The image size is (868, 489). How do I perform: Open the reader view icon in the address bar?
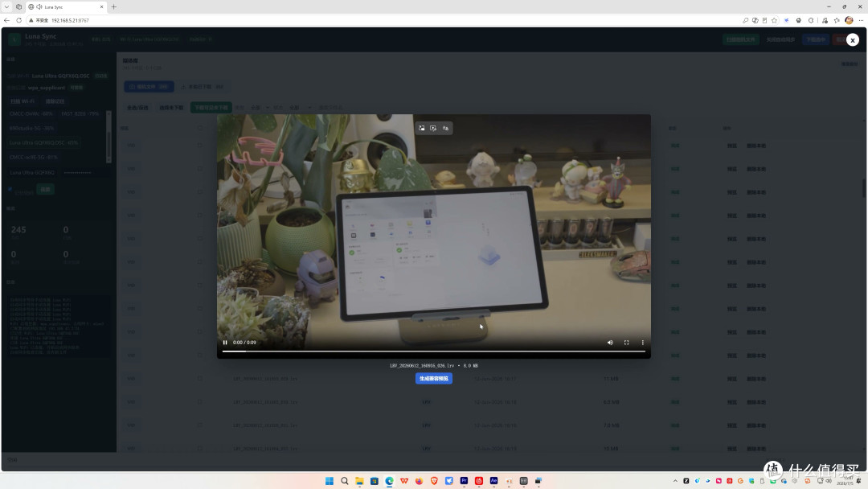pos(764,20)
